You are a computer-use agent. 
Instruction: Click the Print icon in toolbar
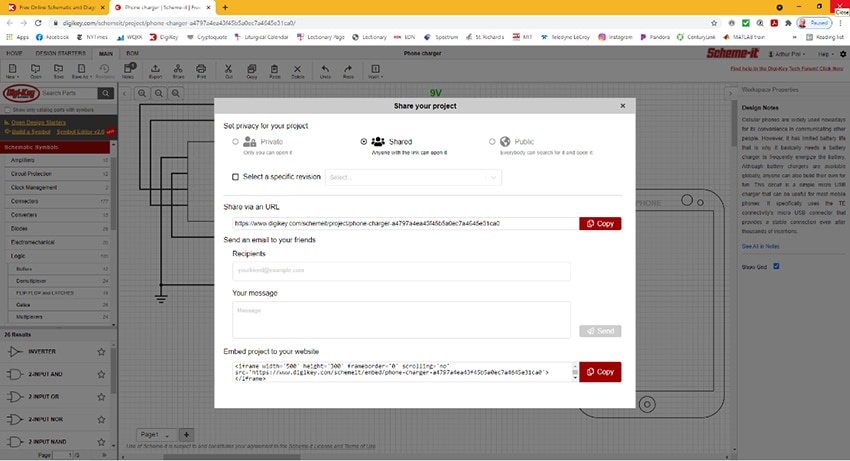[201, 70]
